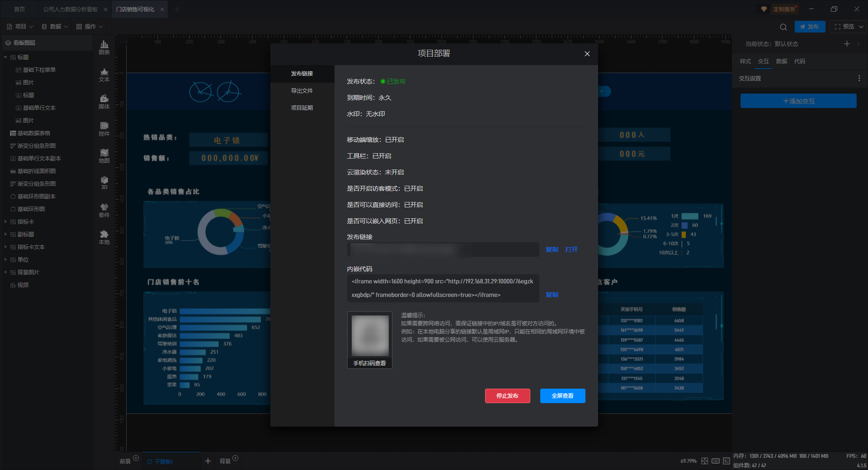Expand the 背景图片 layer group
The image size is (868, 470).
[x=5, y=273]
